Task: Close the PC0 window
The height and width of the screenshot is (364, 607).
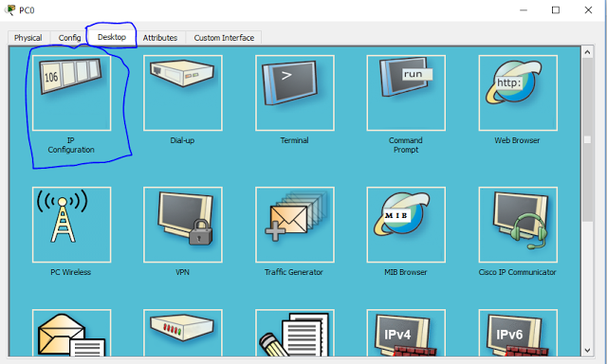Action: click(x=588, y=10)
